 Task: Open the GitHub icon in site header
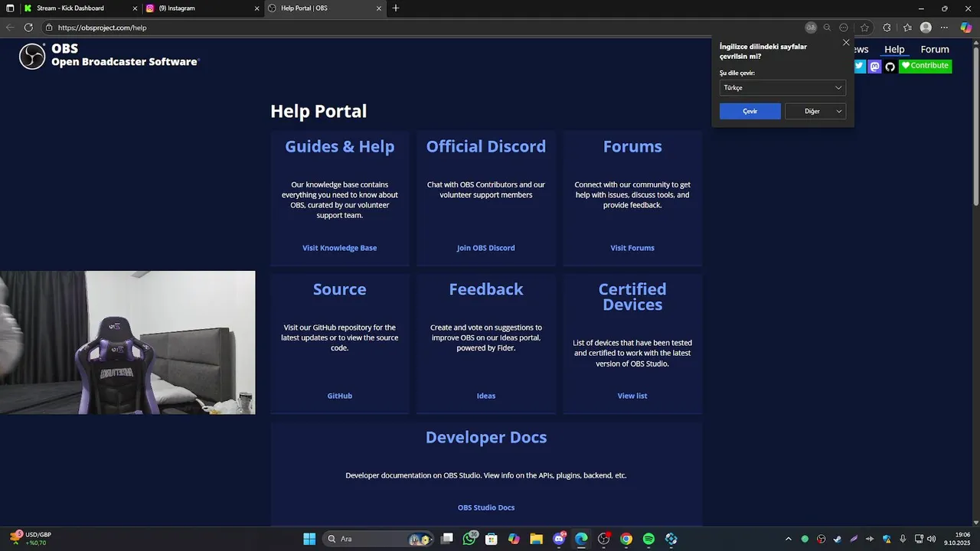(x=890, y=67)
